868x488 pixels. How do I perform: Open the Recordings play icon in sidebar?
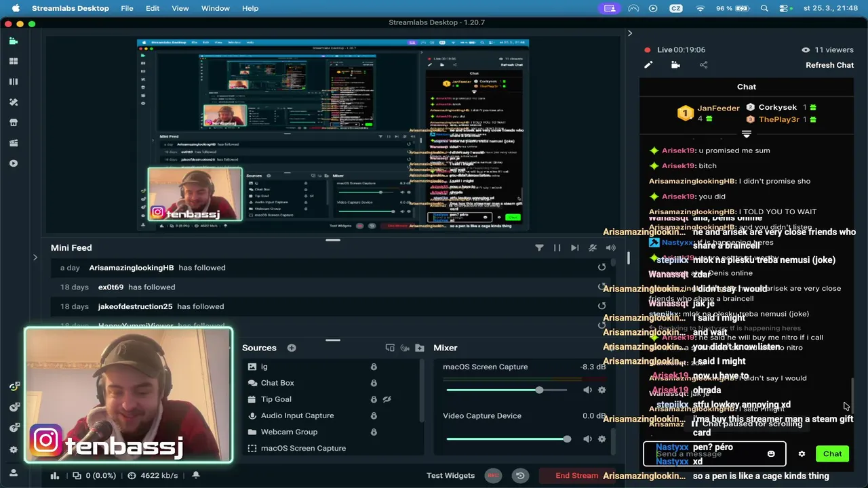pyautogui.click(x=14, y=163)
